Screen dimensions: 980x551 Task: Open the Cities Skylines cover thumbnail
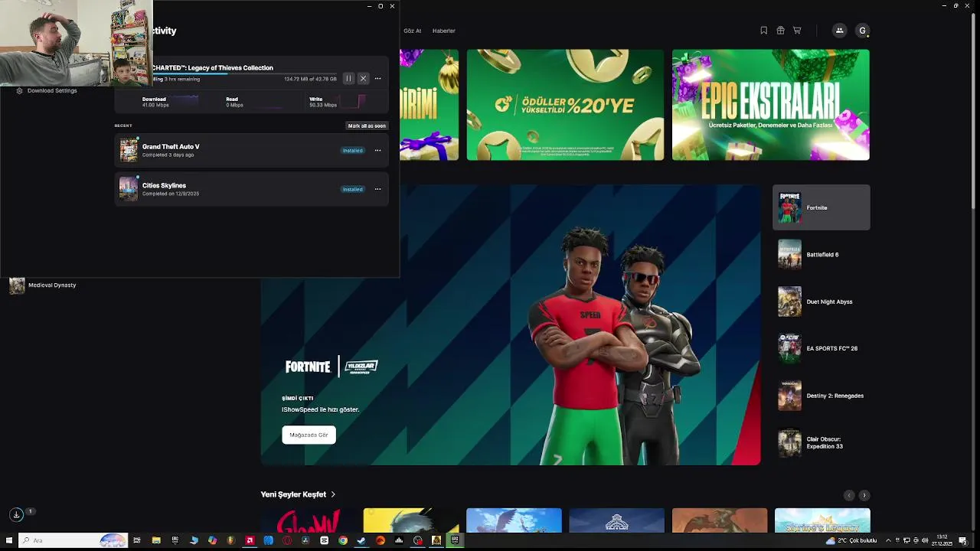(129, 189)
